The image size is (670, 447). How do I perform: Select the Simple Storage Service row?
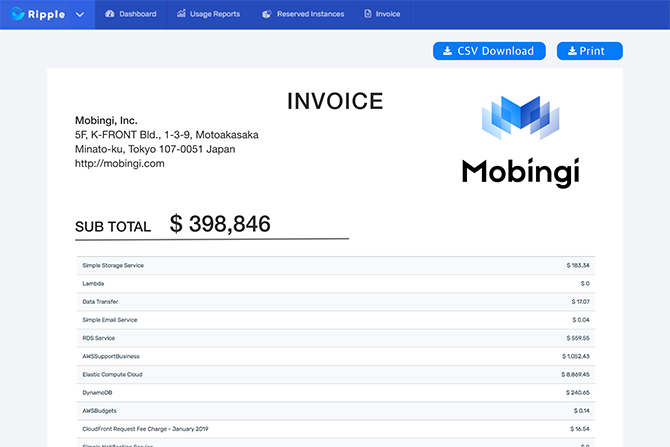pyautogui.click(x=336, y=265)
